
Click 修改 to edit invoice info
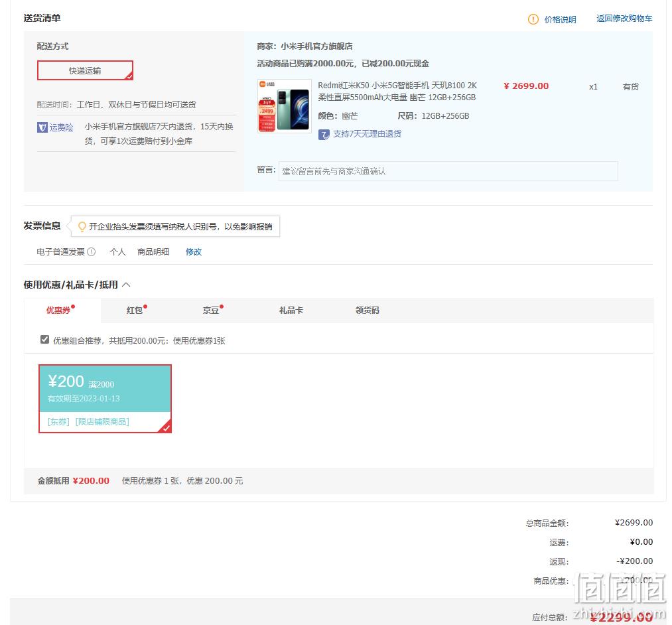[194, 251]
